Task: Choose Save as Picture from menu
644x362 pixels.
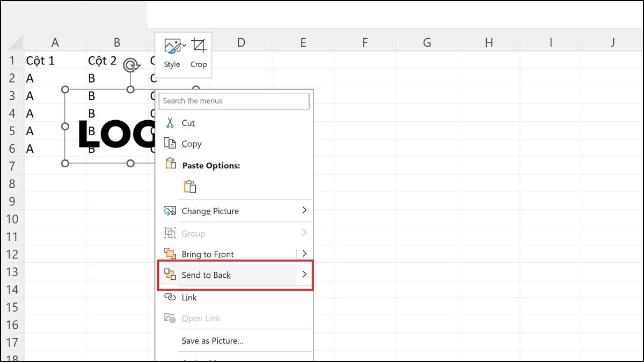Action: click(x=213, y=341)
